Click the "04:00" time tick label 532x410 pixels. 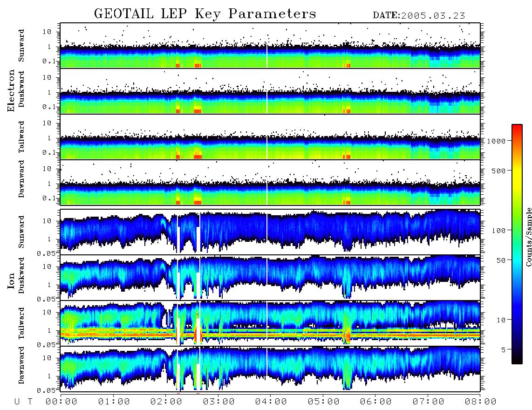click(x=271, y=402)
